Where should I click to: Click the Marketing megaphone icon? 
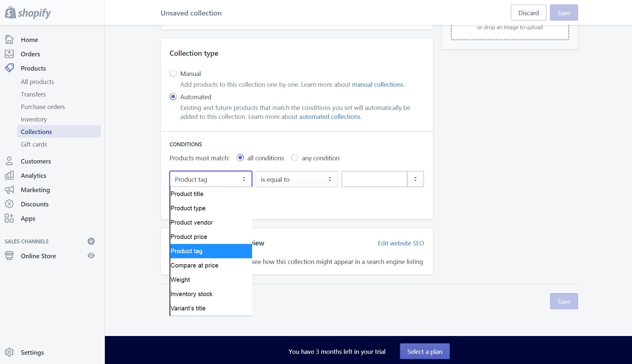coord(9,190)
